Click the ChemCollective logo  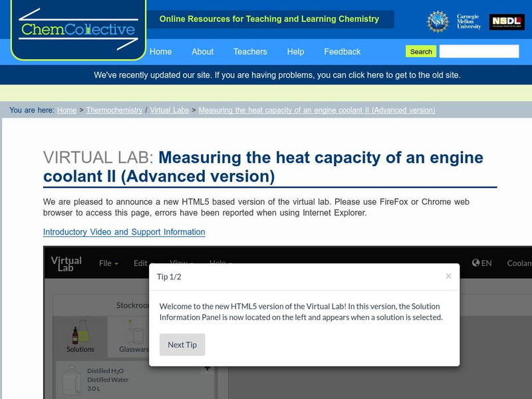point(78,29)
